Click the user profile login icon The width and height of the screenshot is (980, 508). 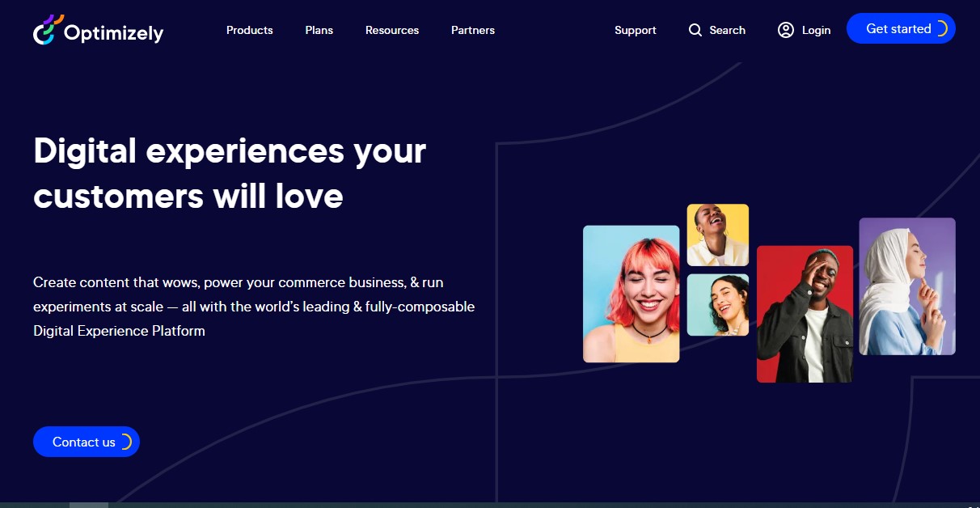click(786, 30)
